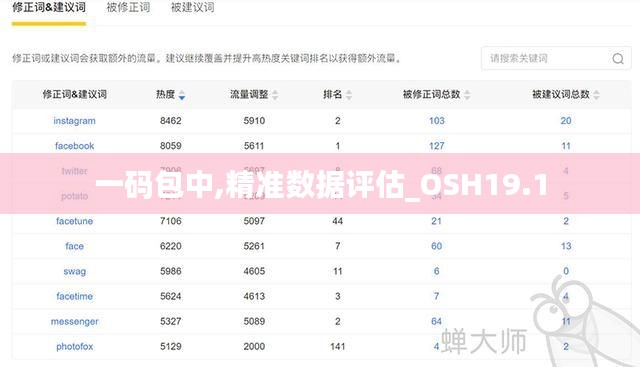Click the 修正词&建议词 column header
Image resolution: width=640 pixels, height=367 pixels.
[x=75, y=95]
